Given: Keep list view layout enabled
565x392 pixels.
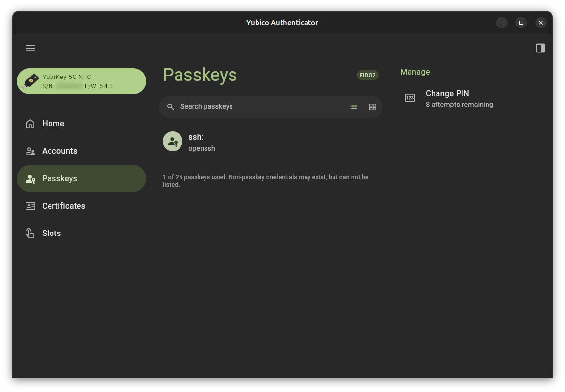Looking at the screenshot, I should tap(353, 106).
